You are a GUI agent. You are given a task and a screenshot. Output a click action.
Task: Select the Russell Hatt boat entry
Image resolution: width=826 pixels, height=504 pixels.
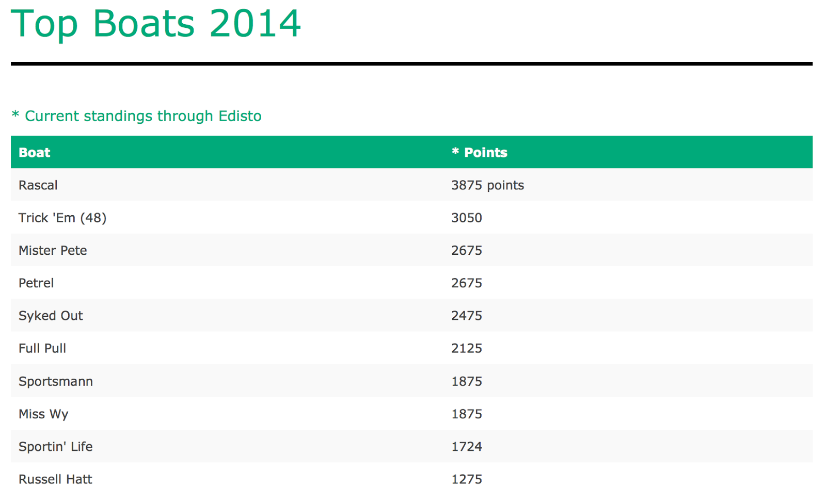(x=55, y=479)
